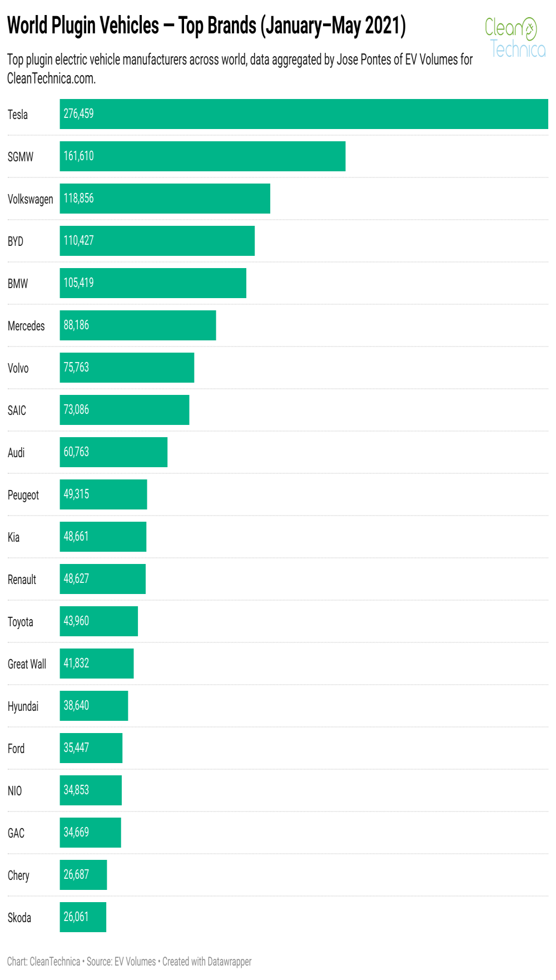Select the Renault bar with 48,627
The height and width of the screenshot is (980, 556).
(x=103, y=579)
